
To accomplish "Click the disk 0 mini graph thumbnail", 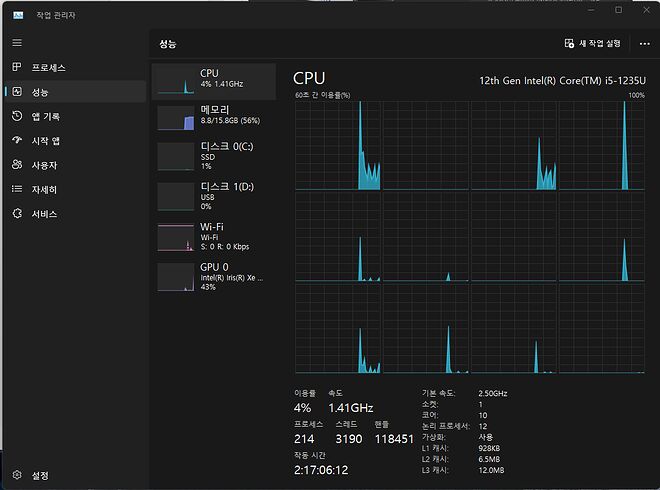I will click(176, 157).
